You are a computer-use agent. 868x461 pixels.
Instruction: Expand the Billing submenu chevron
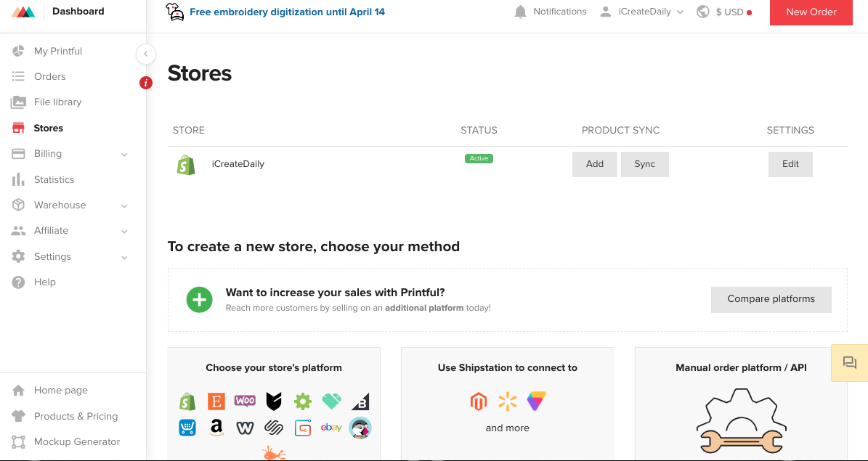pyautogui.click(x=124, y=155)
